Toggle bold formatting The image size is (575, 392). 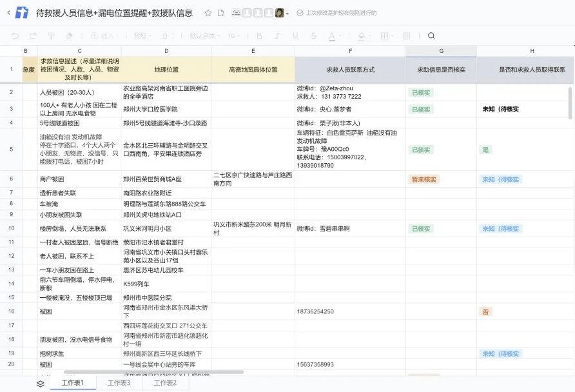[x=259, y=35]
